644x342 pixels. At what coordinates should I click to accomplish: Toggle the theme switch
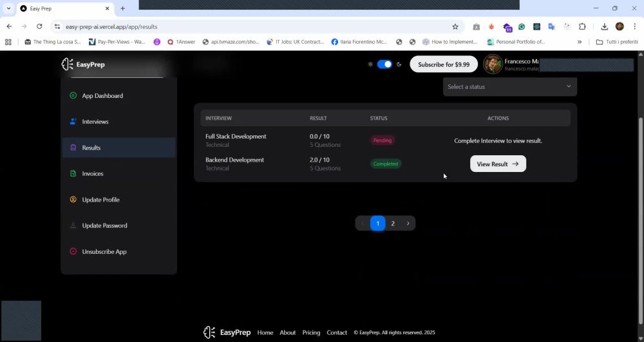384,64
